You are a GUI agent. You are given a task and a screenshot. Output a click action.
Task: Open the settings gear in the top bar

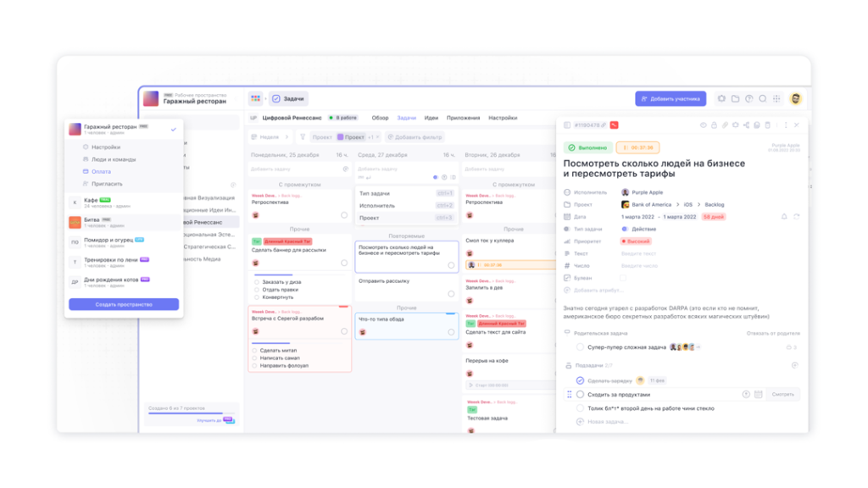point(721,98)
